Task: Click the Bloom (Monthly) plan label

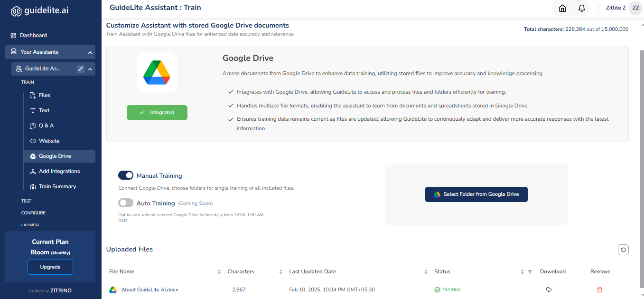Action: 50,252
